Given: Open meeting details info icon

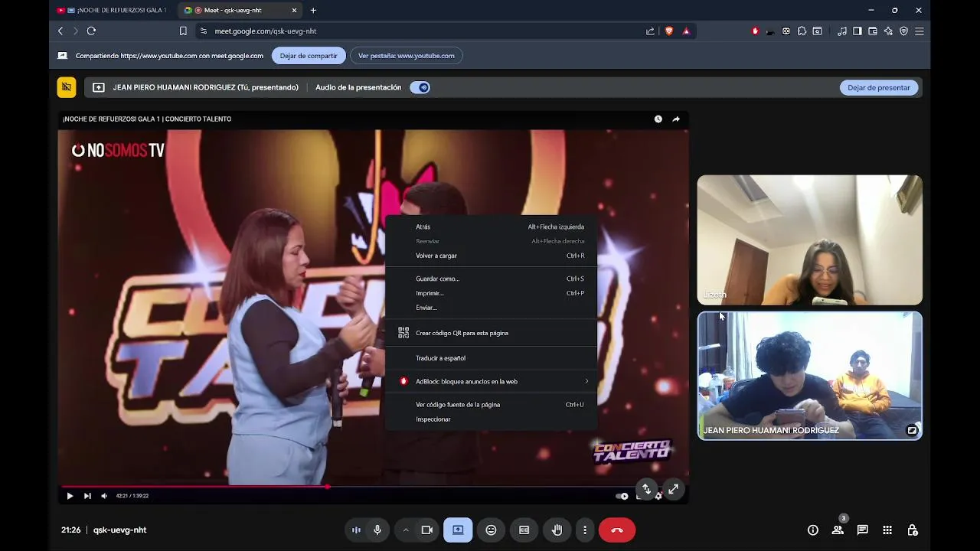Looking at the screenshot, I should [x=813, y=530].
